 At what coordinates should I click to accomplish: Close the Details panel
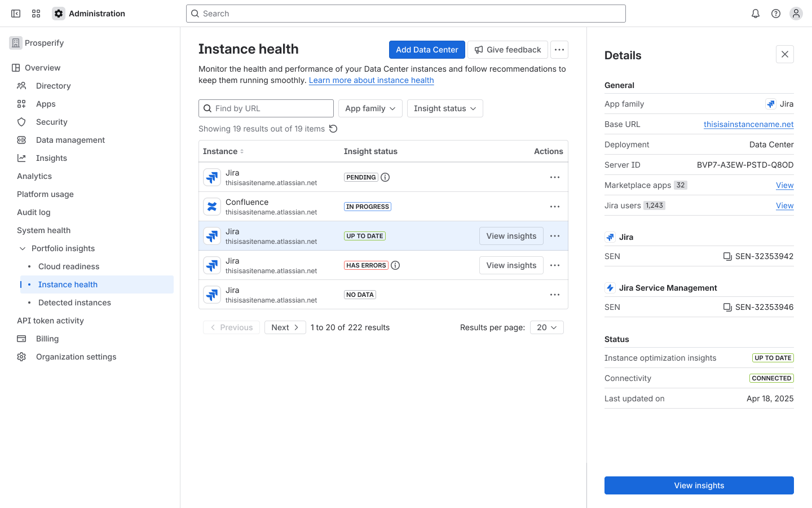(785, 54)
